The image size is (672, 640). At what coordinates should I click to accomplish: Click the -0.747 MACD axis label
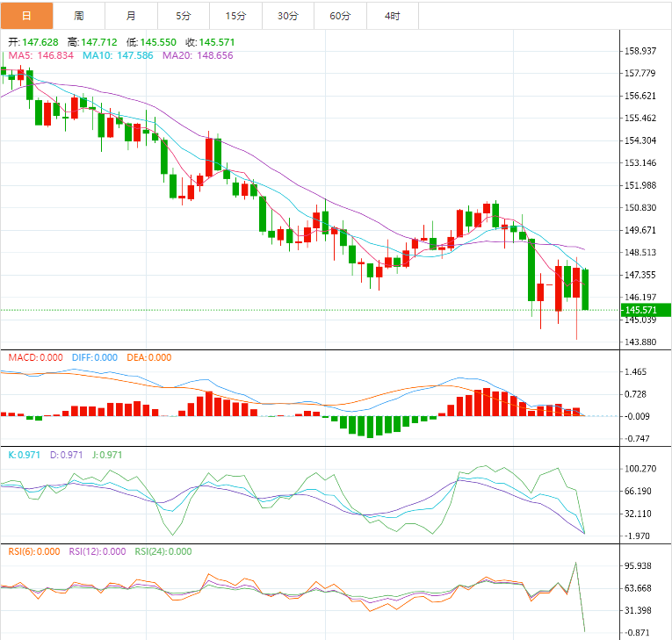636,439
